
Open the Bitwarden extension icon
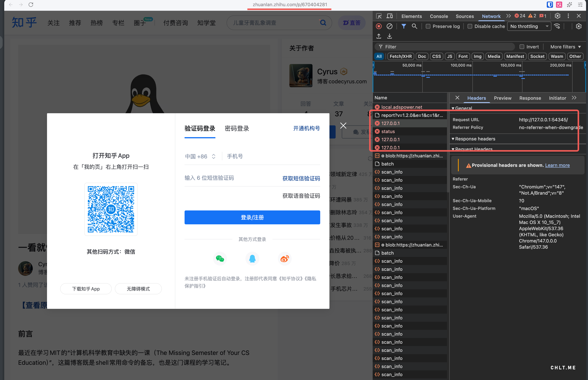549,5
